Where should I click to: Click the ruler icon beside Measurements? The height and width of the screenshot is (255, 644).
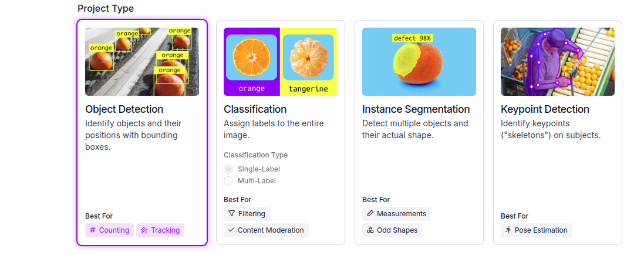click(370, 214)
